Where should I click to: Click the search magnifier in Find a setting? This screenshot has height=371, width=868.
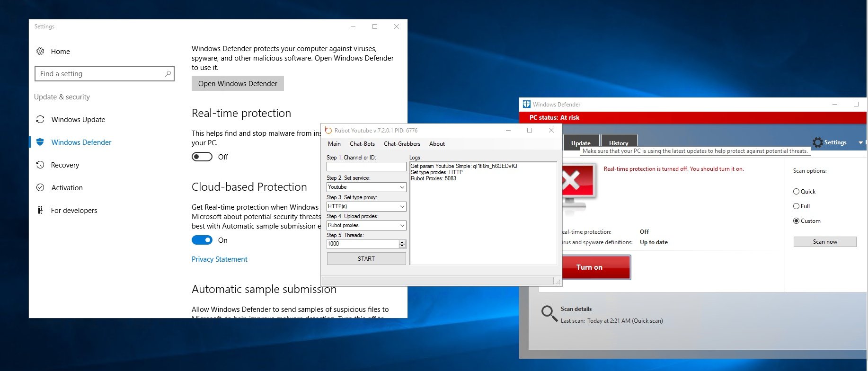tap(168, 74)
